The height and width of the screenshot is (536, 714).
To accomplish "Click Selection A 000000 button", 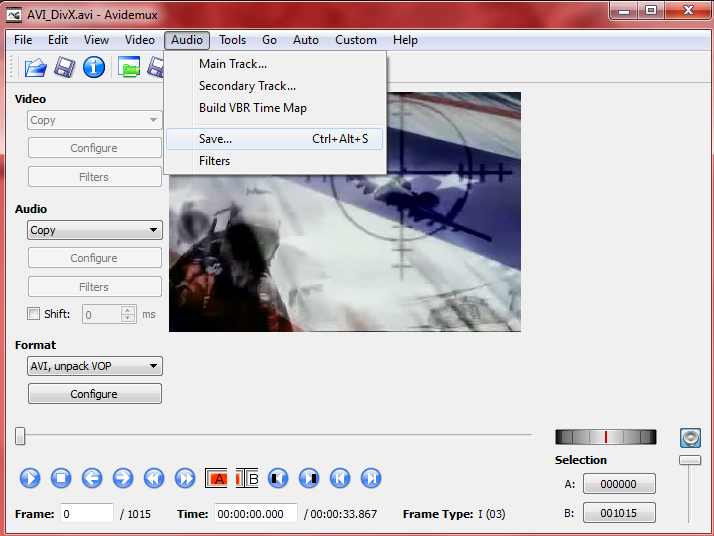I will click(x=619, y=484).
